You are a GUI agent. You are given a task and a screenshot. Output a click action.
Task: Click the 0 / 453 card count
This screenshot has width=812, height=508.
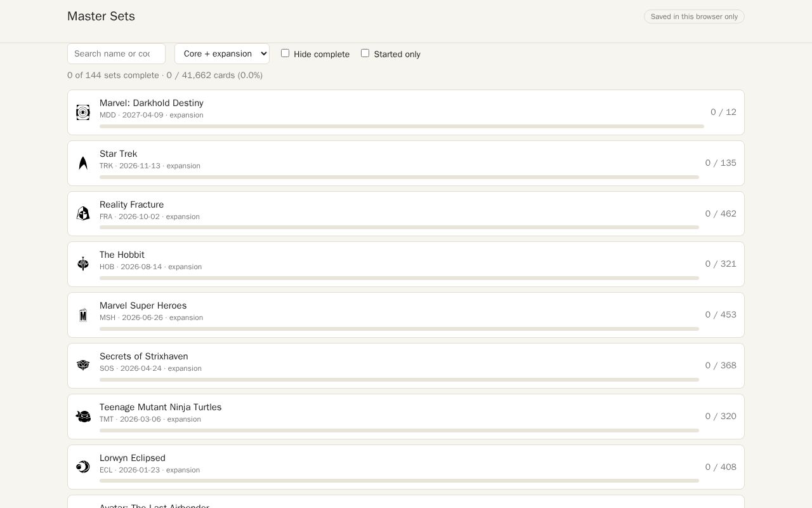[721, 314]
